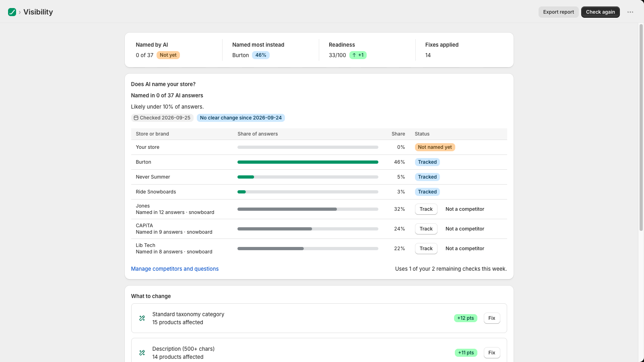Click the Jones share progress bar
The image size is (644, 362).
tap(308, 209)
